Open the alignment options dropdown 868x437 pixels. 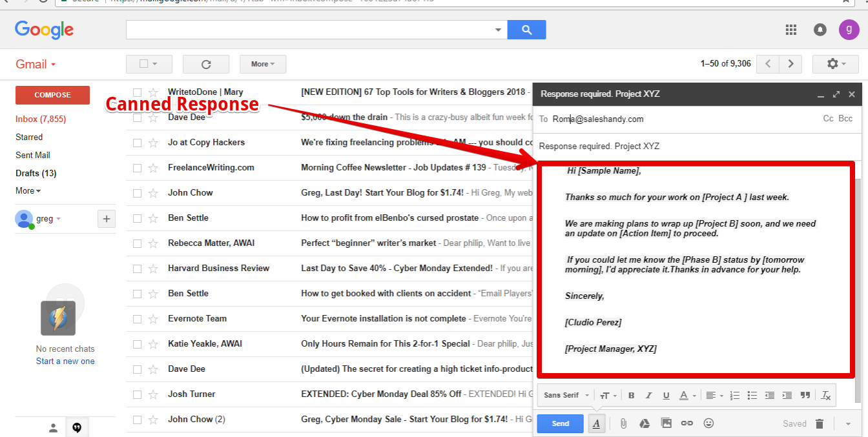pyautogui.click(x=713, y=396)
